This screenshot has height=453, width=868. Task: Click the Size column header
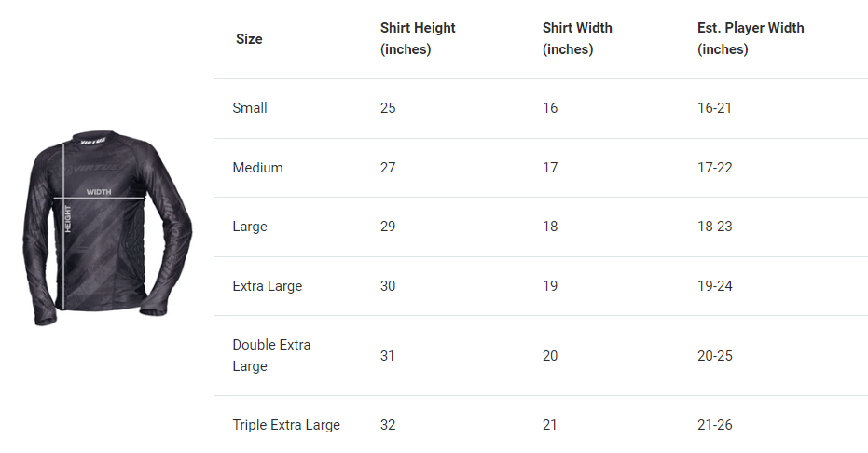[249, 39]
